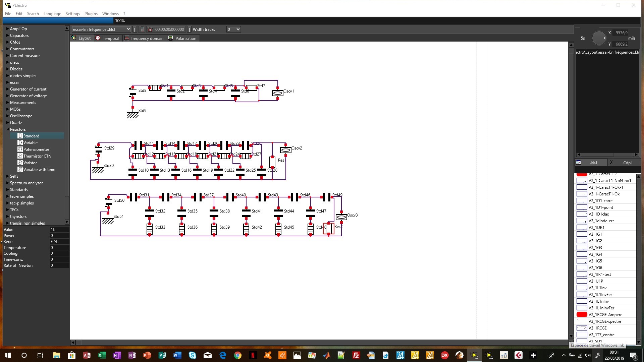Select the Thermistor CTN component icon

pyautogui.click(x=20, y=156)
